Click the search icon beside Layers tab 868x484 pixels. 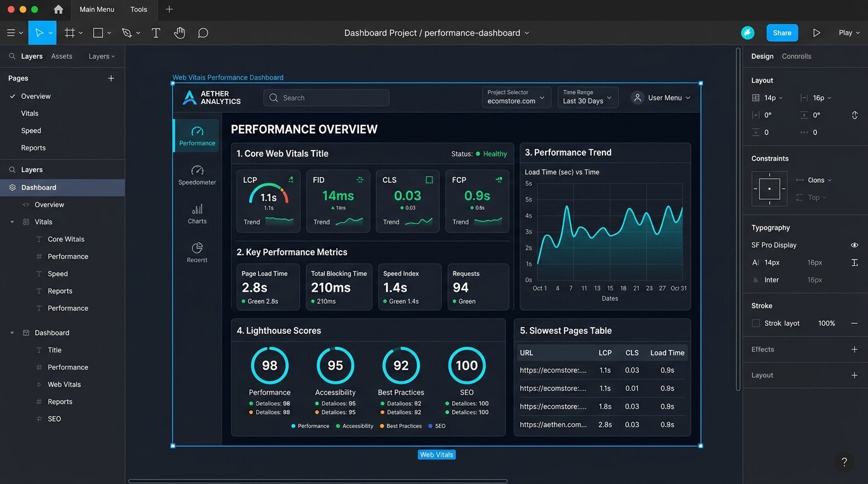12,56
